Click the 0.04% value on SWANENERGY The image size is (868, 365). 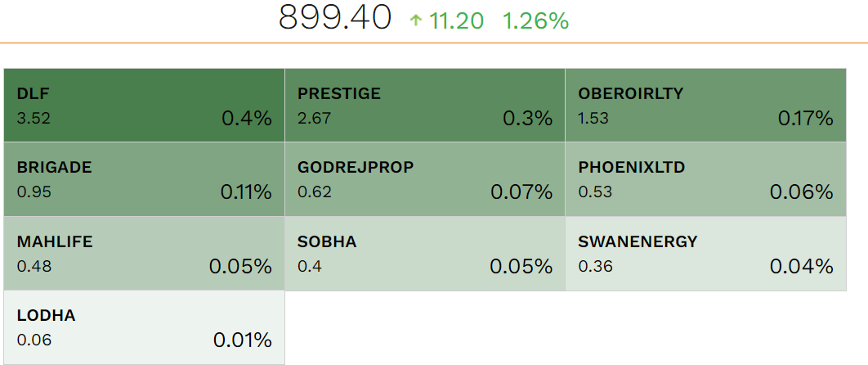[x=801, y=266]
